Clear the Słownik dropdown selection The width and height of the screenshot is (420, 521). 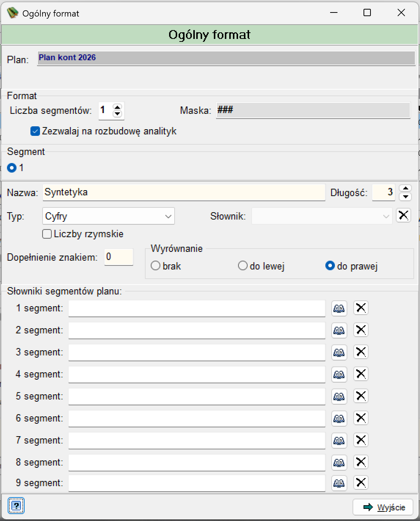tap(403, 216)
